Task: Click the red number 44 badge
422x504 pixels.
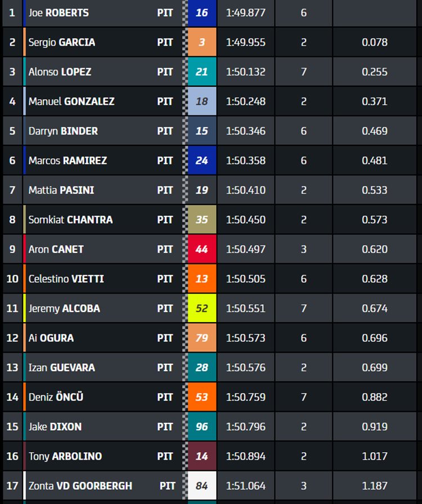Action: click(202, 249)
